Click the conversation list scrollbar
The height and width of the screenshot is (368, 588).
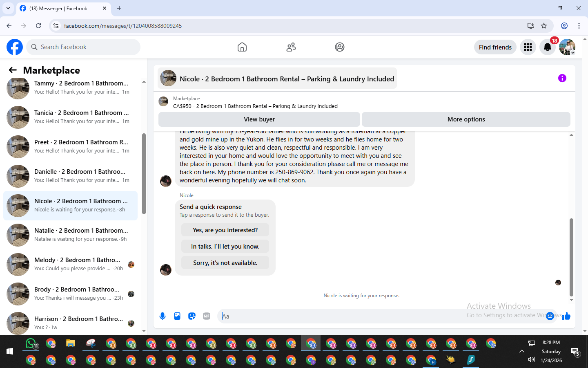[144, 173]
